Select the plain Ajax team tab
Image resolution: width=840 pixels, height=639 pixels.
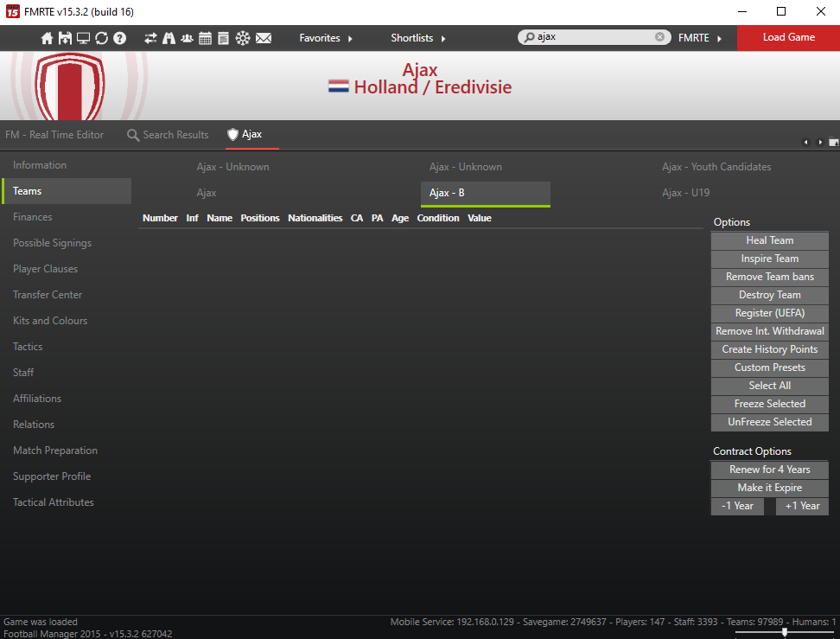click(x=207, y=193)
